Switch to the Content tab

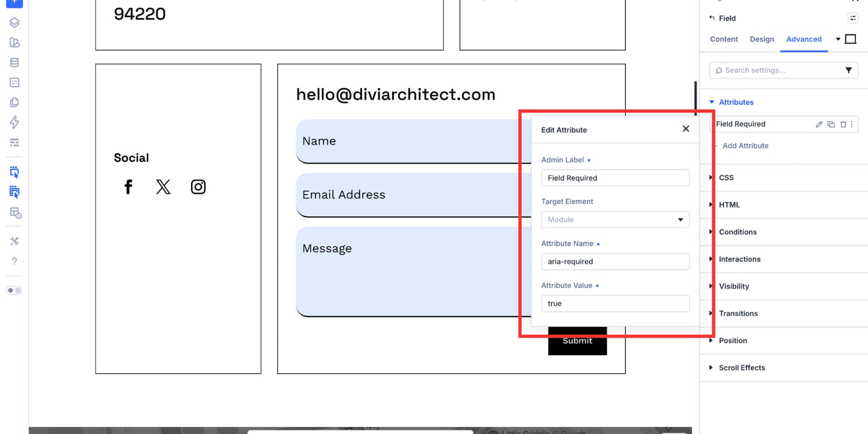point(724,39)
